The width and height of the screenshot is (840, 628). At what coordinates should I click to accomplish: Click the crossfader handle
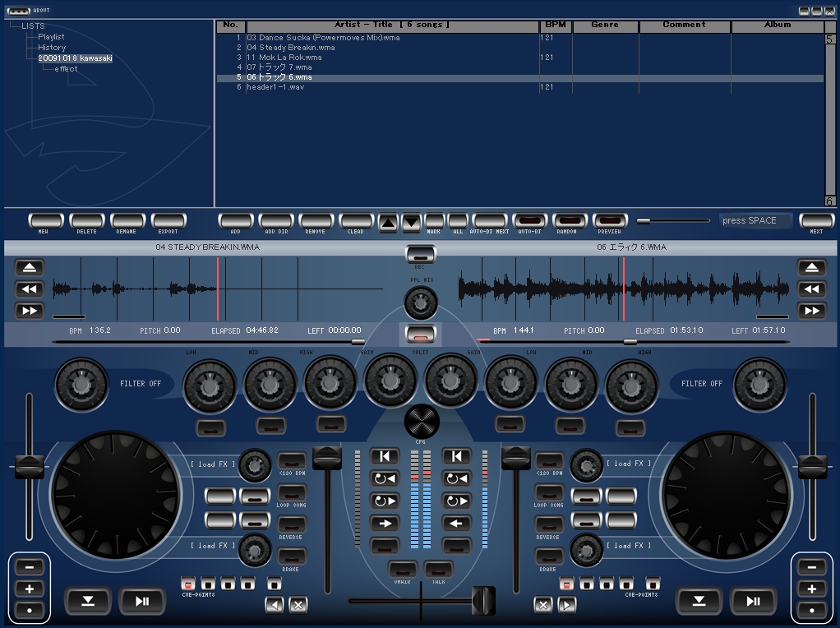[484, 601]
